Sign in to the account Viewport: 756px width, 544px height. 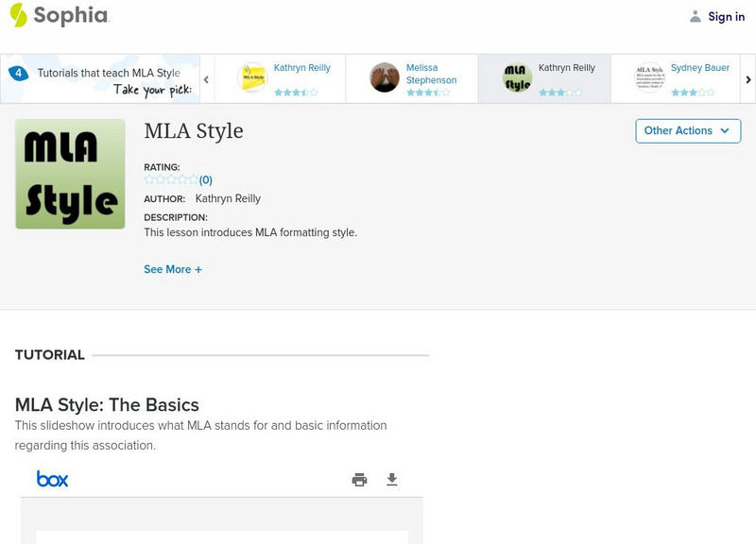pyautogui.click(x=726, y=17)
